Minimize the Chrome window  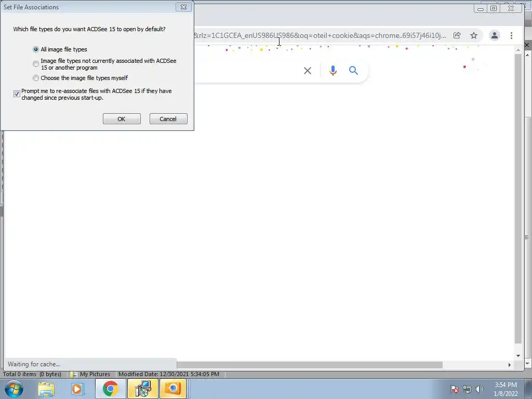coord(481,8)
